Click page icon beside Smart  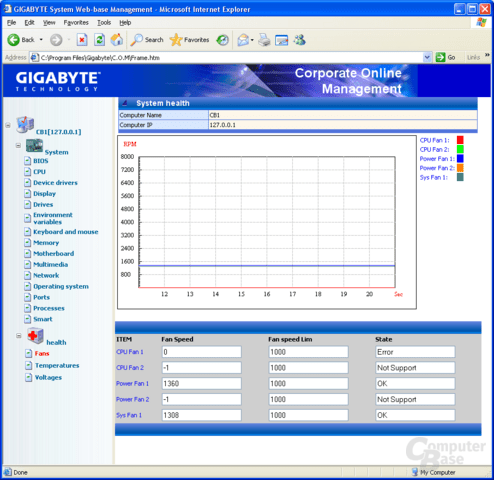[28, 319]
